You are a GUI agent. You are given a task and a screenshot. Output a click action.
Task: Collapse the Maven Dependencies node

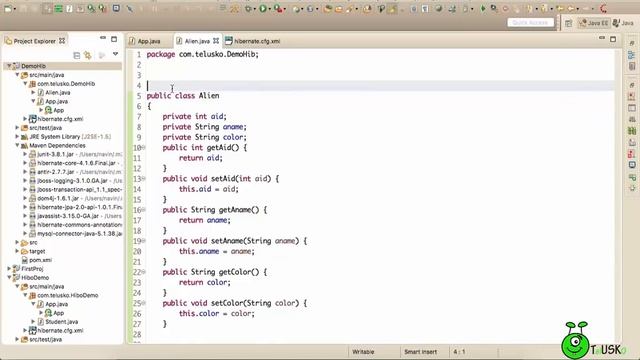(x=17, y=145)
